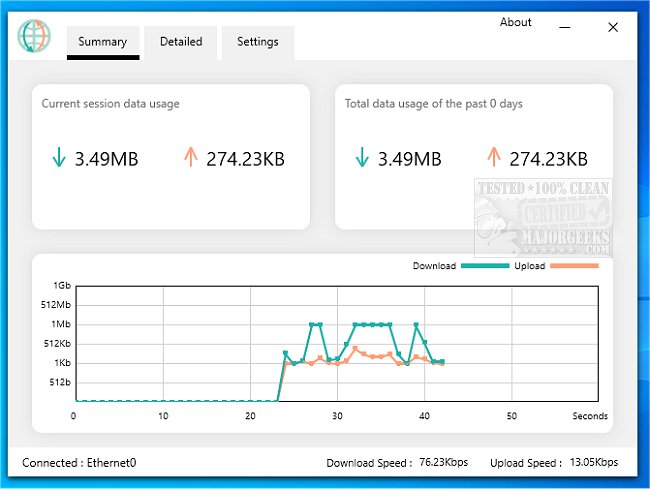Click the current session 274.23KB upload value
Viewport: 650px width, 489px height.
[245, 158]
